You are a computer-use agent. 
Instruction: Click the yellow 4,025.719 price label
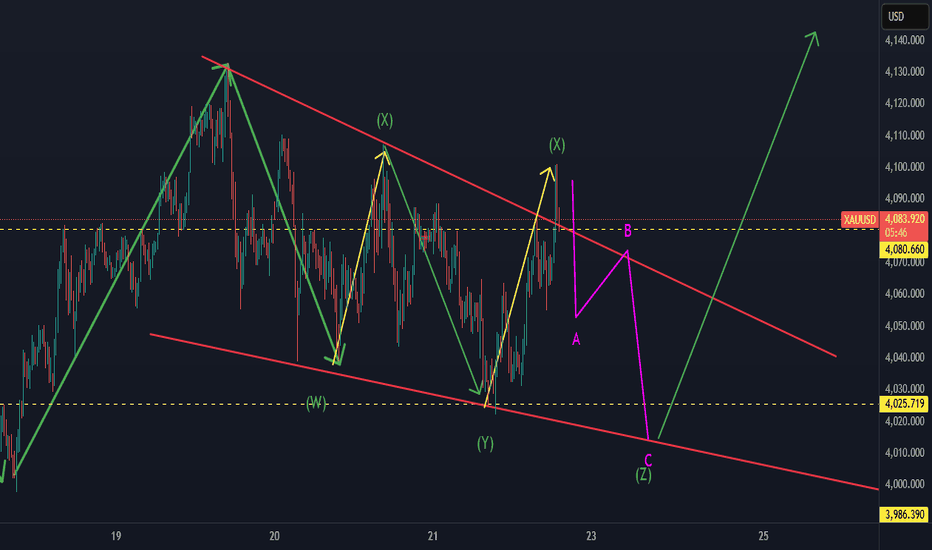pos(904,404)
